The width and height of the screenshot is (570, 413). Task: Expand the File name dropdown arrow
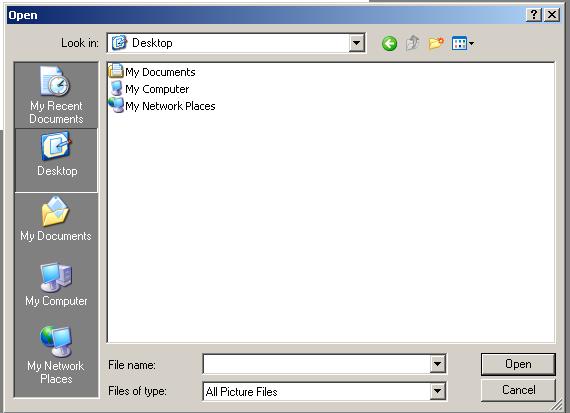(x=437, y=364)
